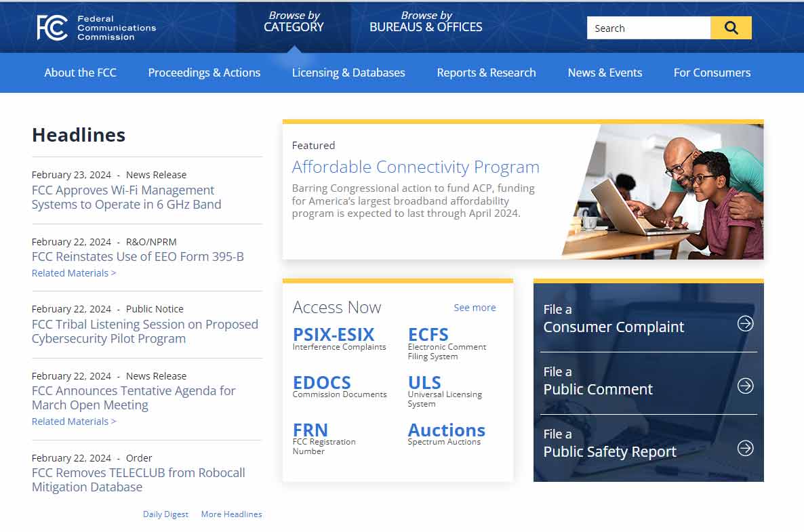This screenshot has height=532, width=804.
Task: Click the 'February 22, 2024 - R&O/NPRM' line
Action: pyautogui.click(x=104, y=242)
